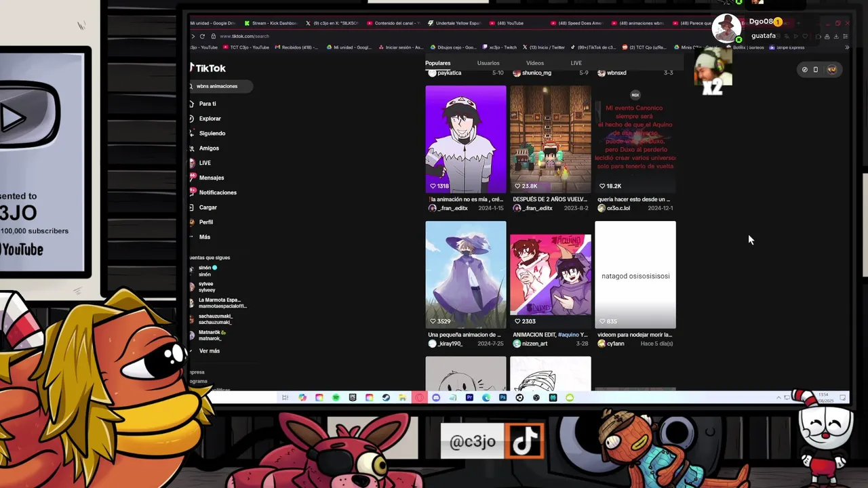The height and width of the screenshot is (488, 868).
Task: Click heart icon showing 18.2K likes
Action: point(602,186)
